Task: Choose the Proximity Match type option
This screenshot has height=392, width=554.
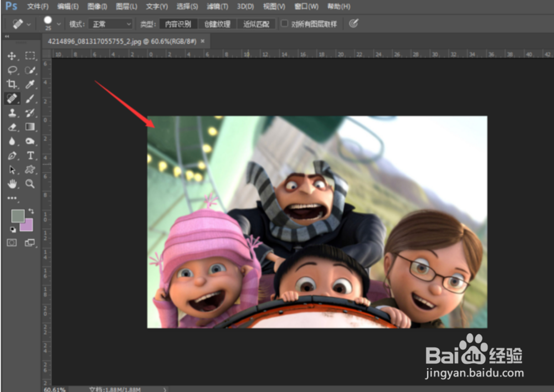Action: point(256,24)
